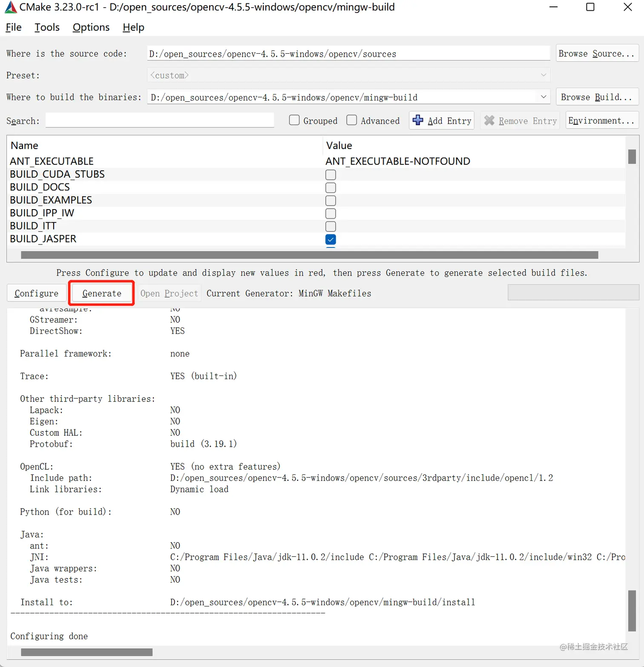Open the File menu
The height and width of the screenshot is (667, 644).
pos(14,27)
